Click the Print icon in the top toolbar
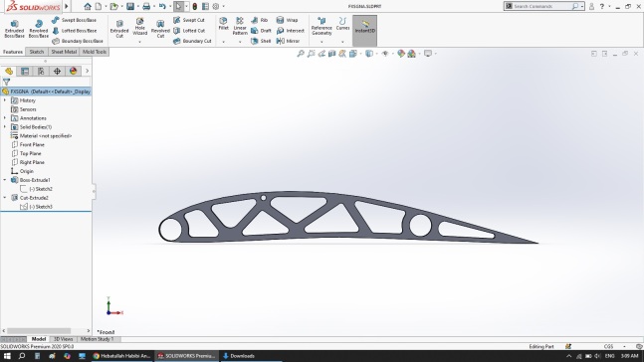 click(x=145, y=6)
